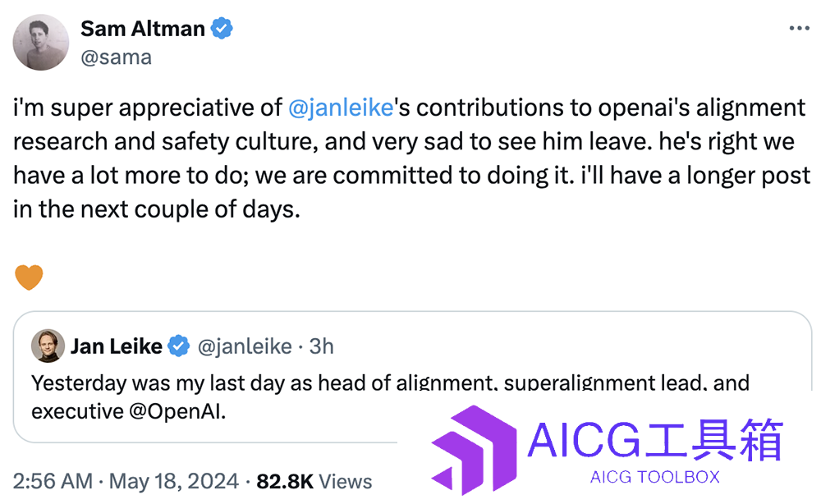Select the @janleike handle in quoted tweet

pyautogui.click(x=245, y=346)
